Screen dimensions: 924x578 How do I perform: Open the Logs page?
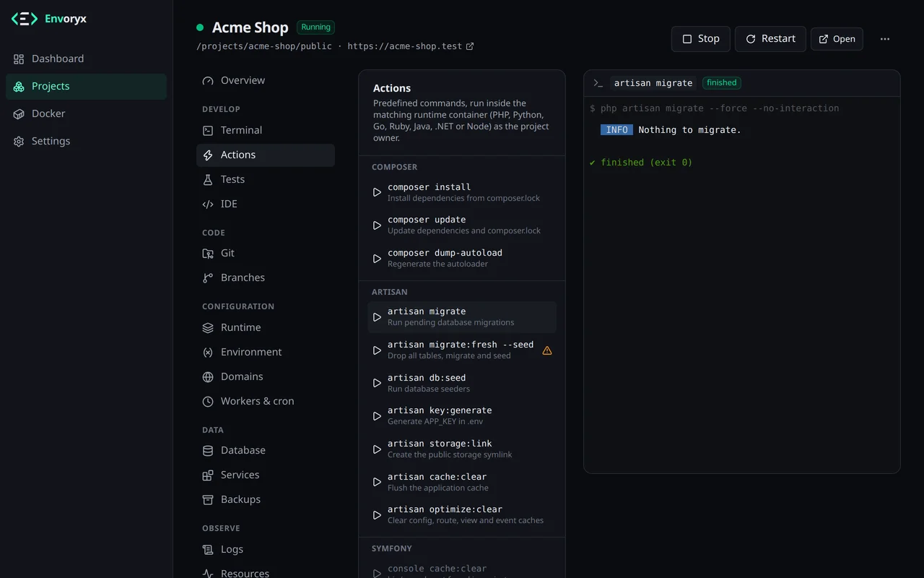click(266, 549)
